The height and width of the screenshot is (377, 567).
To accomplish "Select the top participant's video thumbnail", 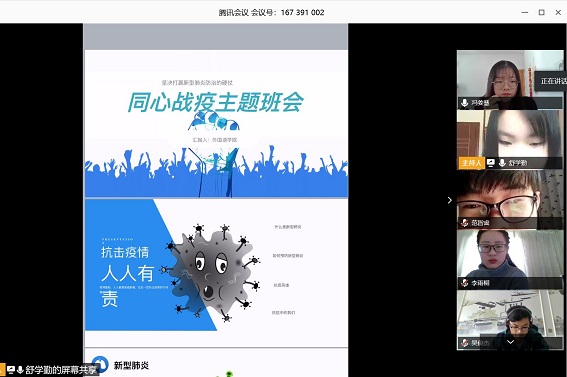I will (510, 80).
